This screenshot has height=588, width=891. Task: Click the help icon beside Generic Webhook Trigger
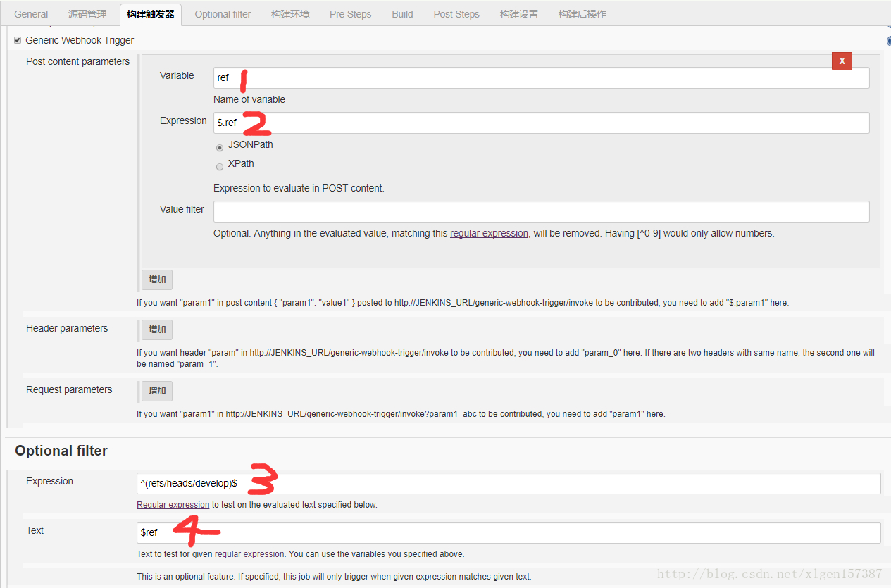point(888,41)
